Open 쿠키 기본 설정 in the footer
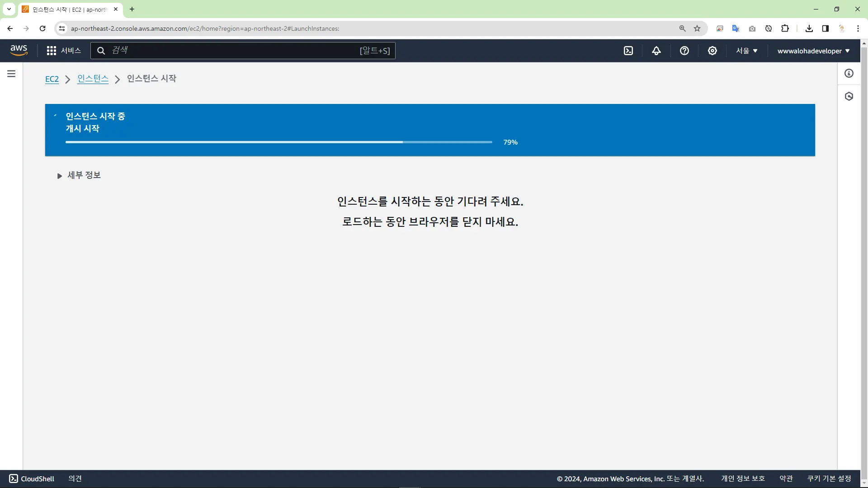 click(x=829, y=479)
